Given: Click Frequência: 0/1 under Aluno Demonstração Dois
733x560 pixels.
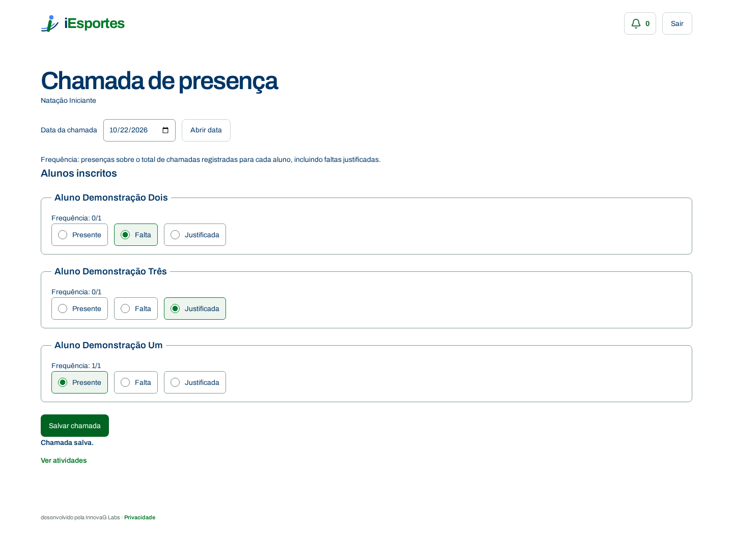Looking at the screenshot, I should 76,218.
